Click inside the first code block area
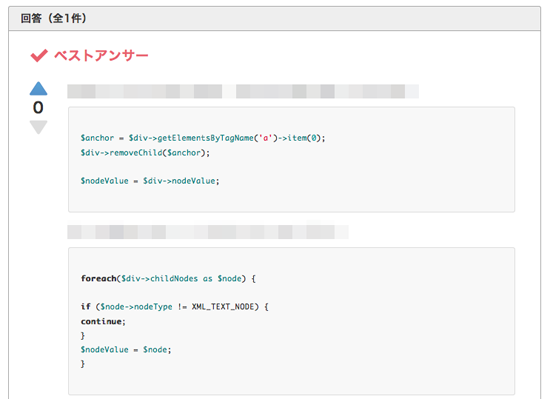 (291, 160)
